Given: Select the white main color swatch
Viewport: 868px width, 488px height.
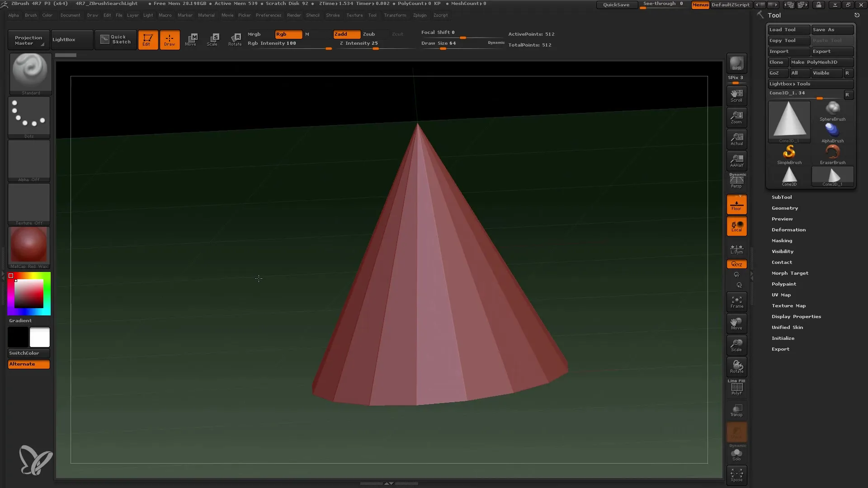Looking at the screenshot, I should click(40, 337).
